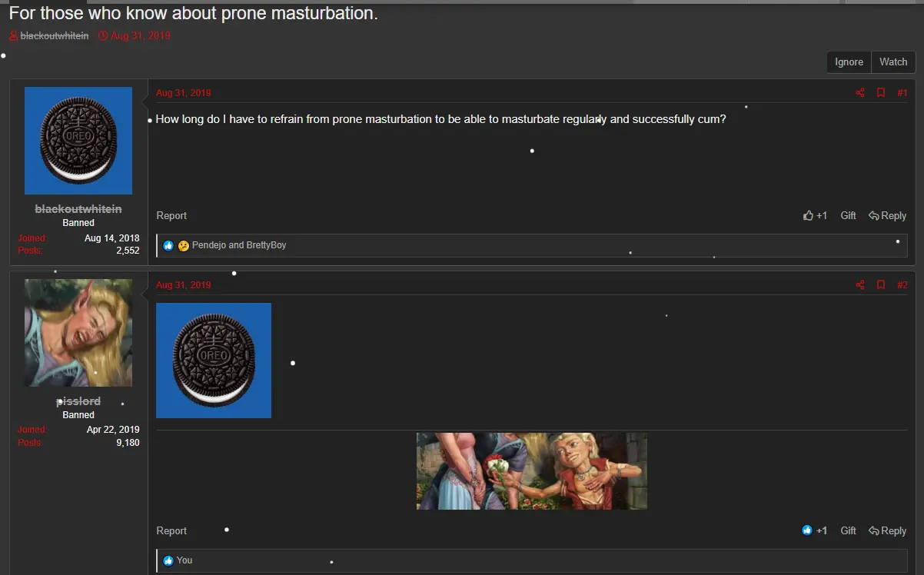Like post #1 with thumbs-up icon

[809, 216]
